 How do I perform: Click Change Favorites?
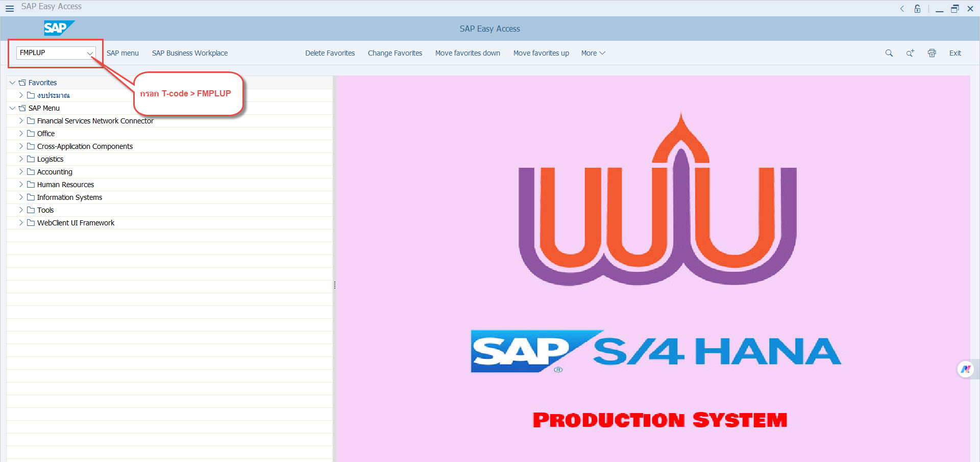(395, 53)
